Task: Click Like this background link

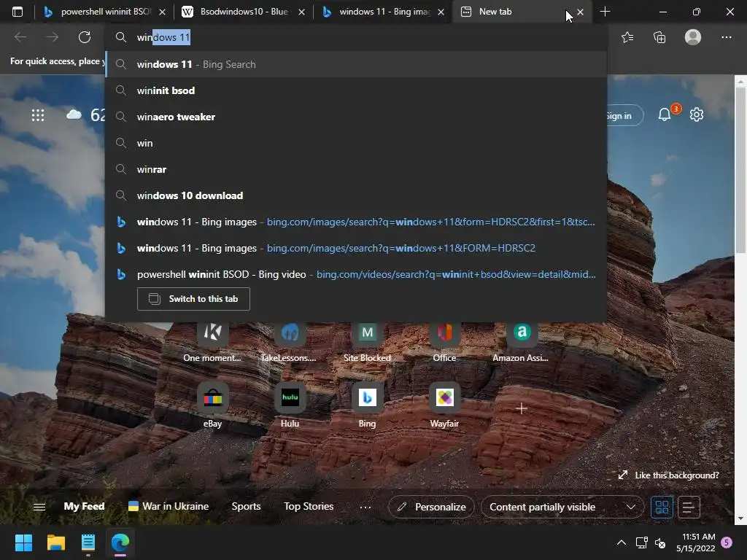Action: click(x=669, y=475)
